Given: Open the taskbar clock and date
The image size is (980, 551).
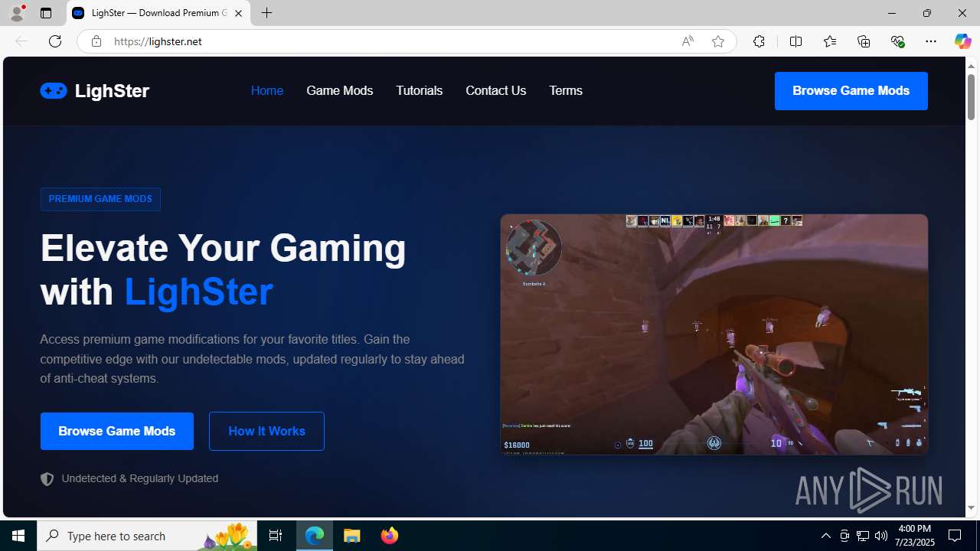Looking at the screenshot, I should pyautogui.click(x=914, y=536).
